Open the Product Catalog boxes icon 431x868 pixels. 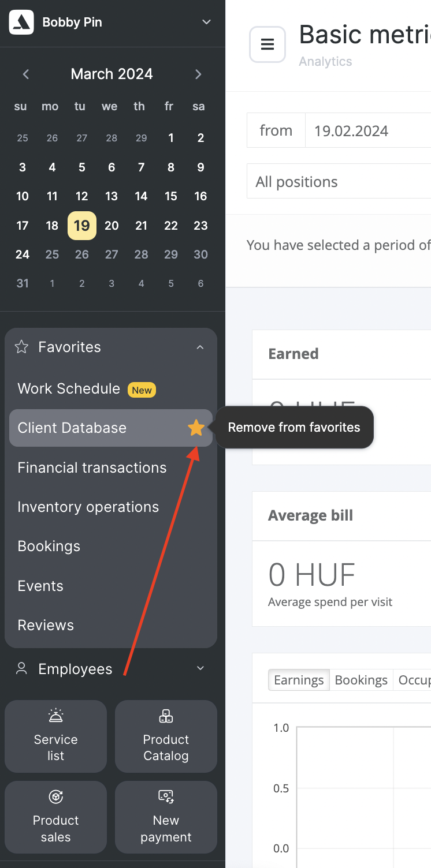[166, 716]
